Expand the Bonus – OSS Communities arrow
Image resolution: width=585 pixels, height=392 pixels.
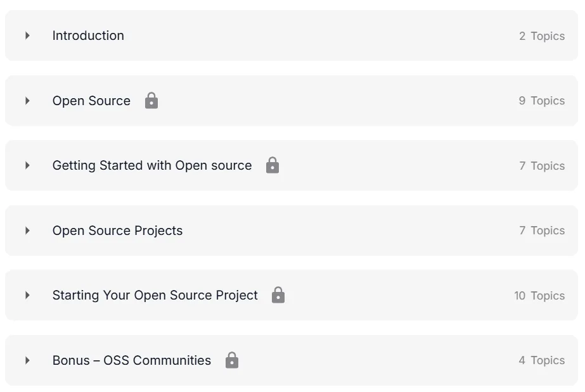(x=27, y=360)
